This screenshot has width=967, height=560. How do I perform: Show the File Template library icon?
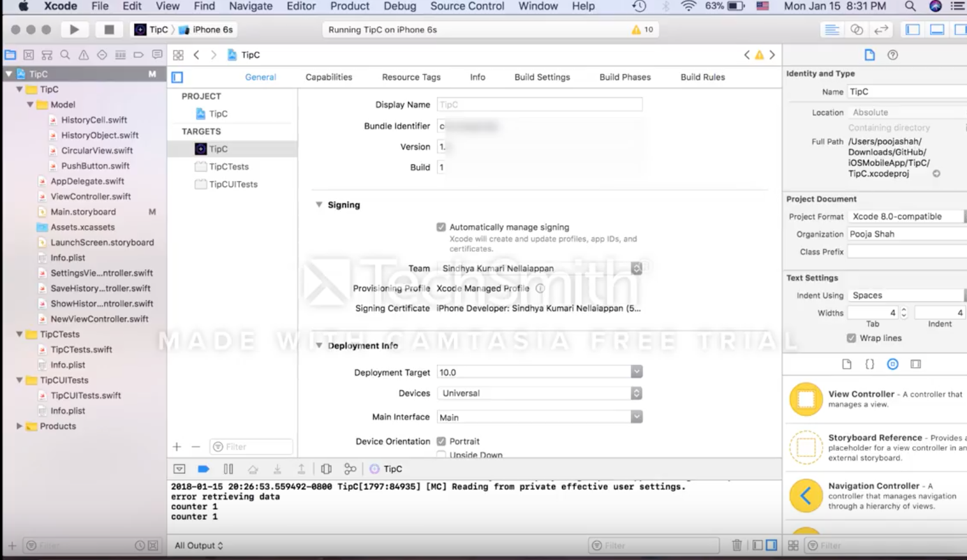846,364
